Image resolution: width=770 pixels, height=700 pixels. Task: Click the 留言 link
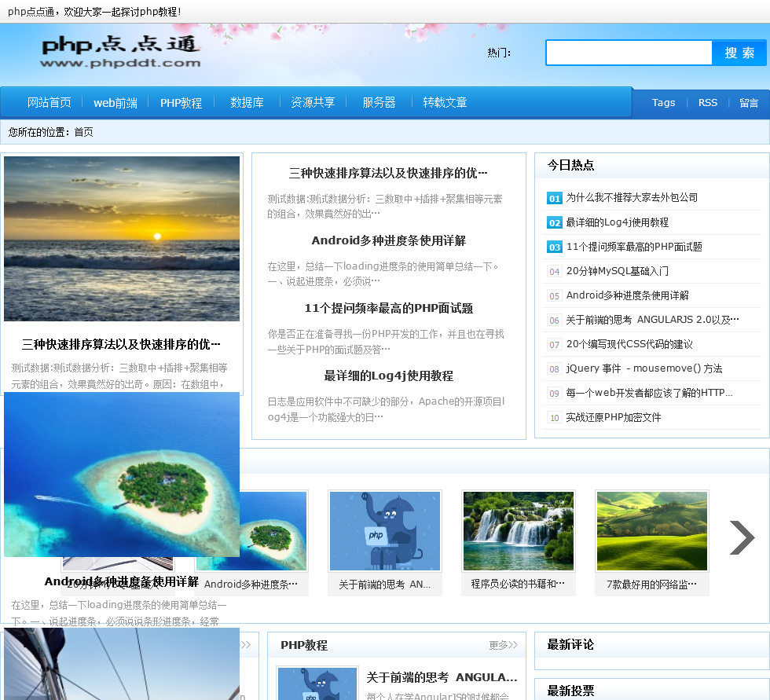(748, 103)
